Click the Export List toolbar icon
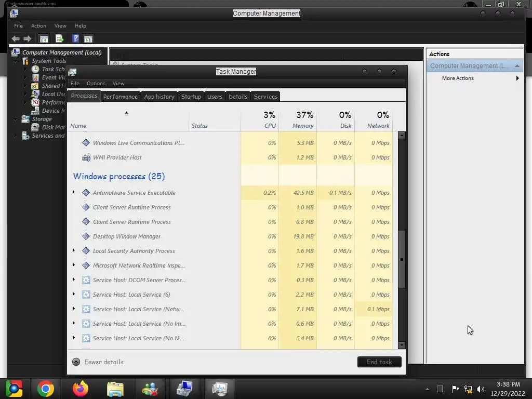 tap(60, 38)
